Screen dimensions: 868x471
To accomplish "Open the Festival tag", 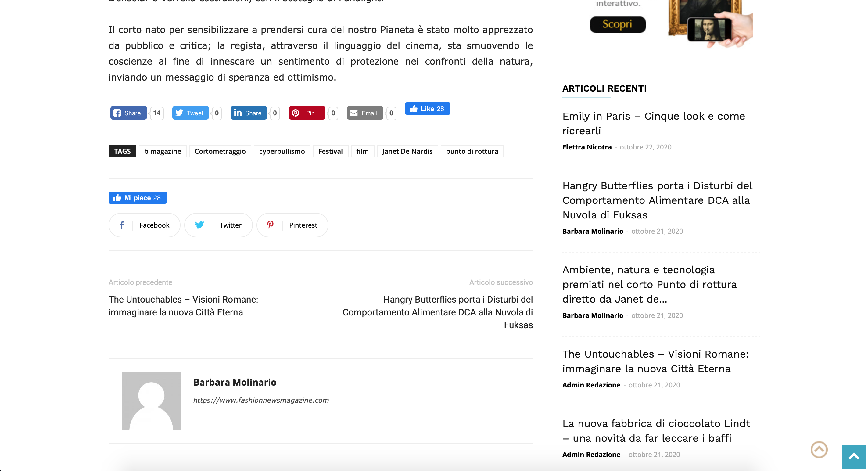I will point(330,151).
